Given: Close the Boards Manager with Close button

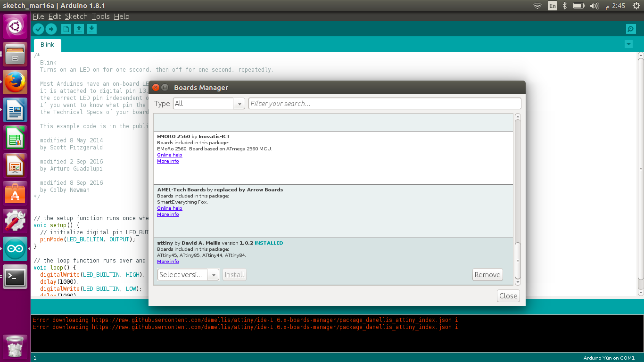Looking at the screenshot, I should tap(508, 296).
